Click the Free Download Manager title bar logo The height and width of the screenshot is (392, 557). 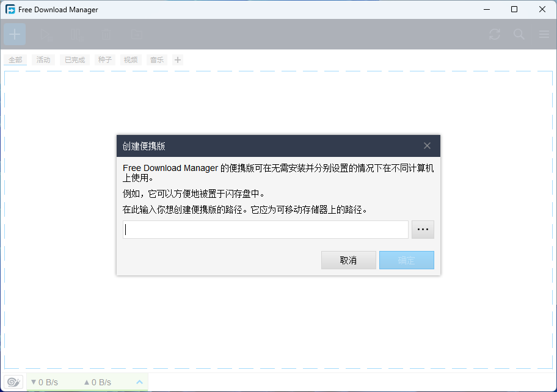point(10,10)
